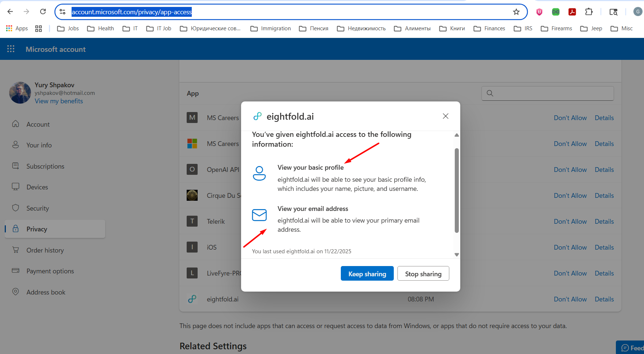The width and height of the screenshot is (644, 354).
Task: Click Stop sharing button
Action: (x=423, y=273)
